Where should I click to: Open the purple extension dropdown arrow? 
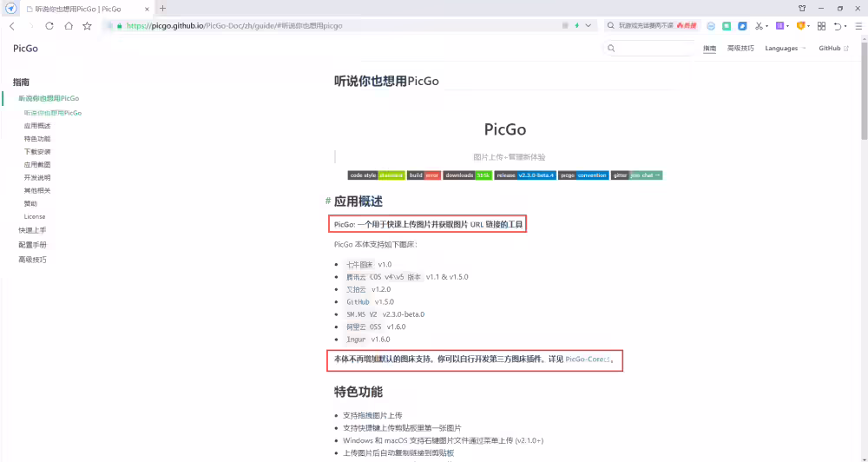click(x=787, y=26)
